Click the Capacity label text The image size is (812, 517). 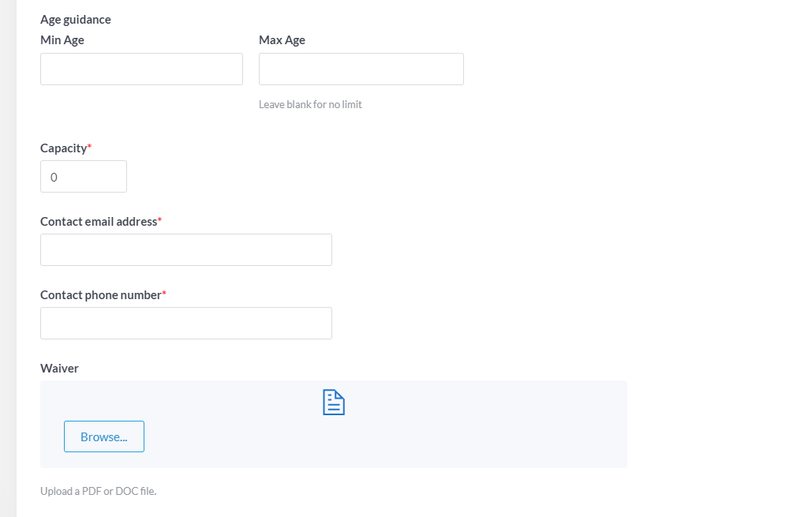pos(64,148)
